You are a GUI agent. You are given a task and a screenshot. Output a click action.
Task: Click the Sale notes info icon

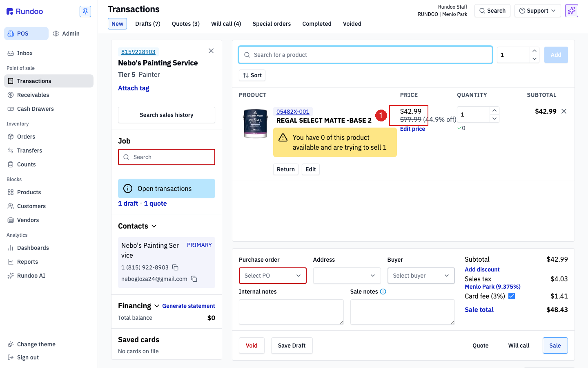click(383, 292)
